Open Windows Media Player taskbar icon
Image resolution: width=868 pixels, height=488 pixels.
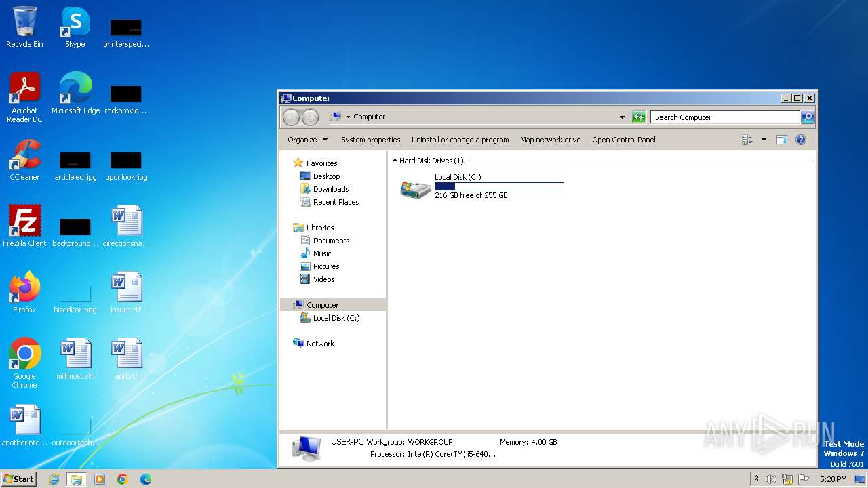click(x=100, y=479)
